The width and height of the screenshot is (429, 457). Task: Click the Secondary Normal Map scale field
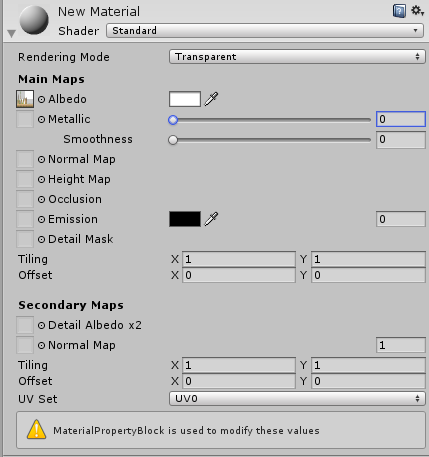[x=401, y=345]
